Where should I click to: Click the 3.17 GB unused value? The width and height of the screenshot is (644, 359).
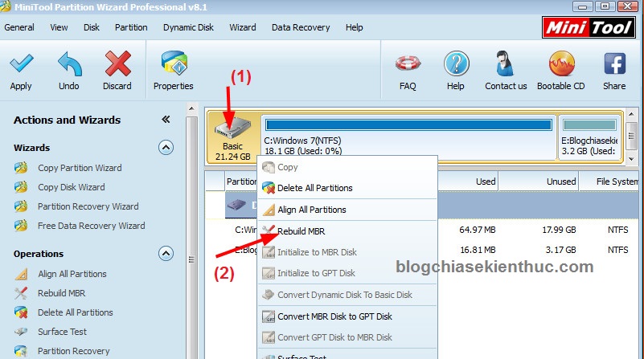(x=560, y=250)
